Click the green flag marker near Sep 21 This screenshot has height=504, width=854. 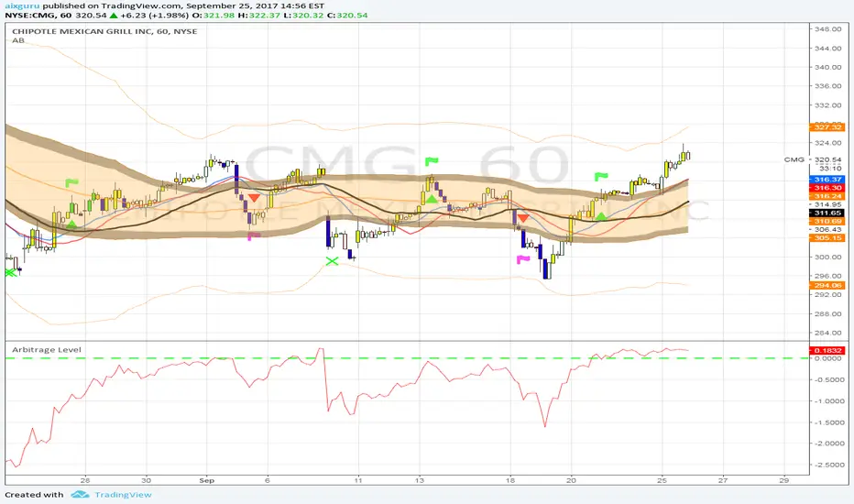tap(601, 177)
